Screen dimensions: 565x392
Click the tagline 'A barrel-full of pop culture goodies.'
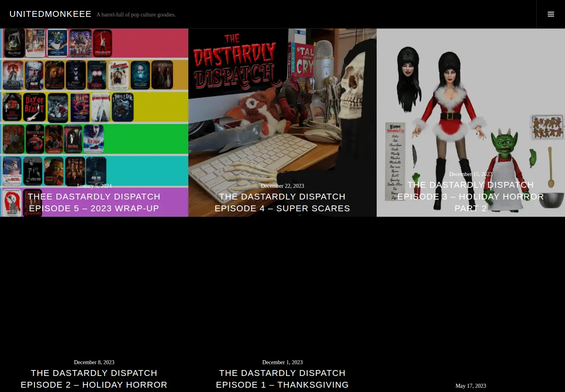click(136, 15)
